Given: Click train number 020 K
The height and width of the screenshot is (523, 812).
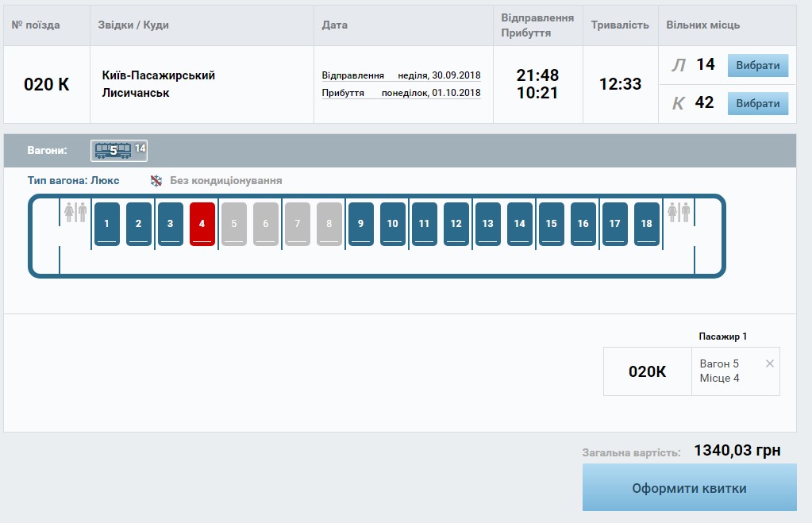Looking at the screenshot, I should click(x=47, y=85).
